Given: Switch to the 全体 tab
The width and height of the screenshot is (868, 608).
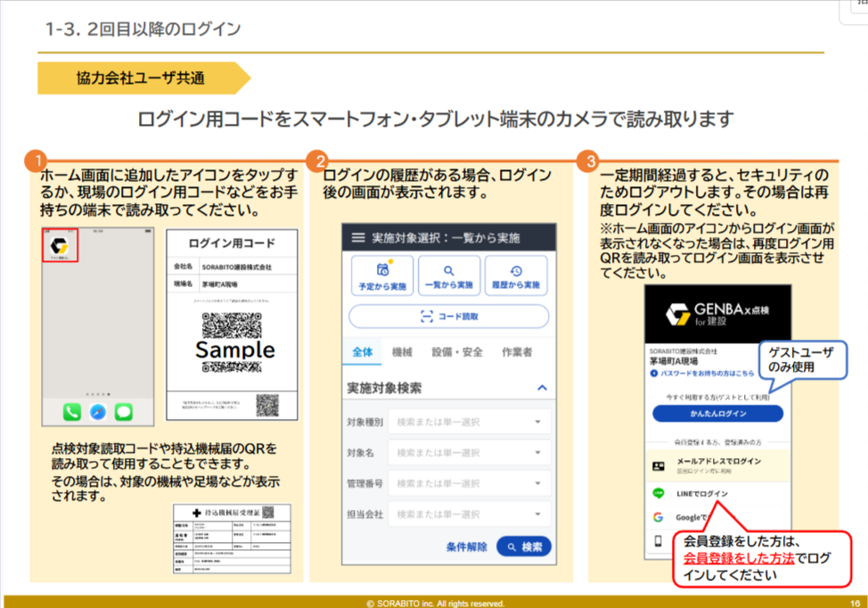Looking at the screenshot, I should click(362, 352).
